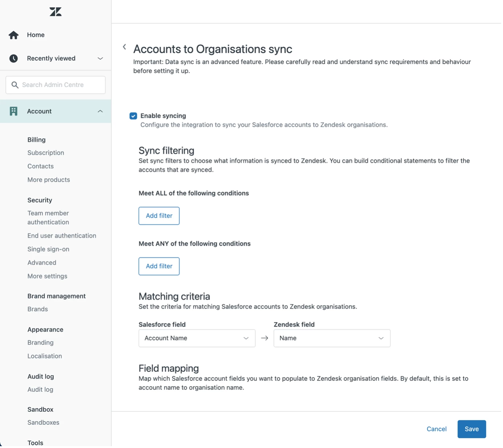The height and width of the screenshot is (448, 503).
Task: Click the Recently viewed clock icon
Action: tap(13, 58)
